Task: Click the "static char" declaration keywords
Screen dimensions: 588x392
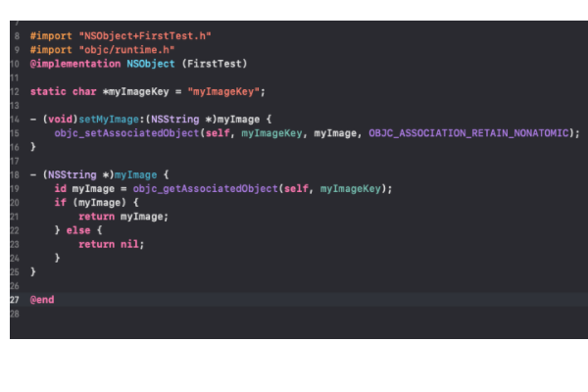Action: coord(54,91)
